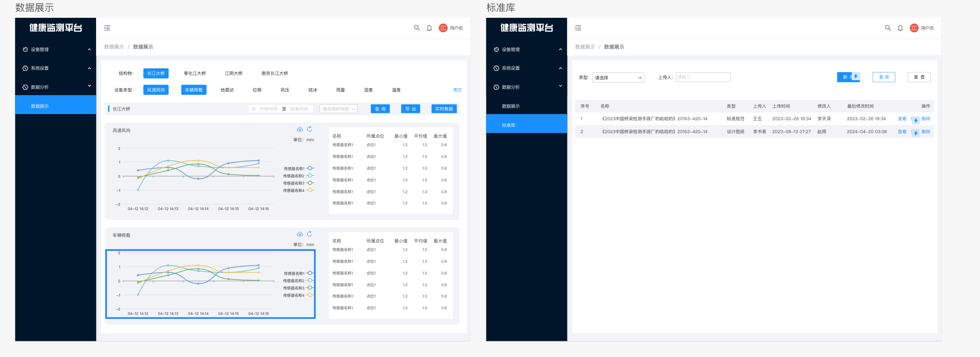980x357 pixels.
Task: Open the notification bell in the 标准库 window
Action: [900, 28]
